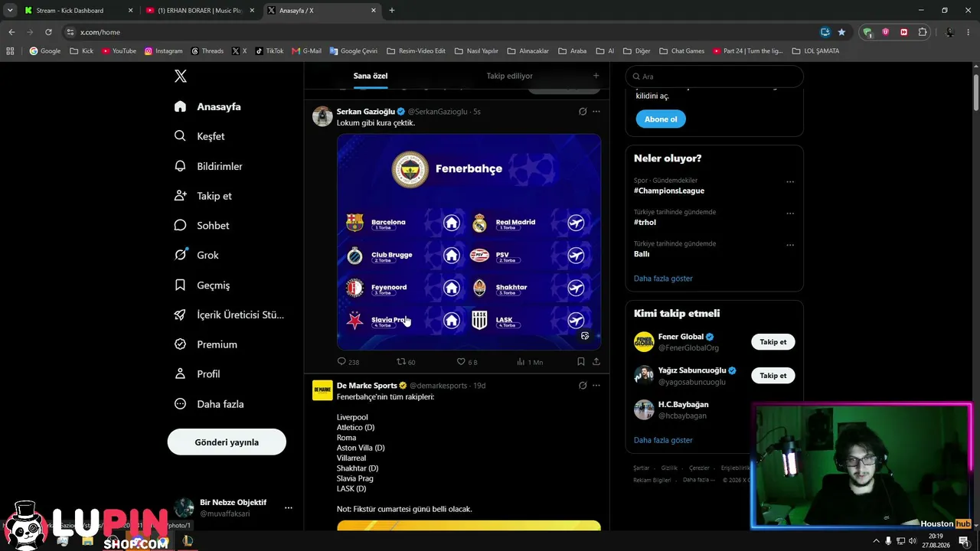Open Serkan Gazioğlu's profile avatar
Viewport: 980px width, 551px height.
322,116
